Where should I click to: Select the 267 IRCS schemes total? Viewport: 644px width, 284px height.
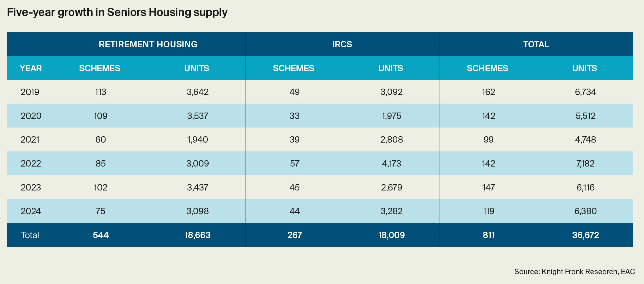pyautogui.click(x=294, y=235)
